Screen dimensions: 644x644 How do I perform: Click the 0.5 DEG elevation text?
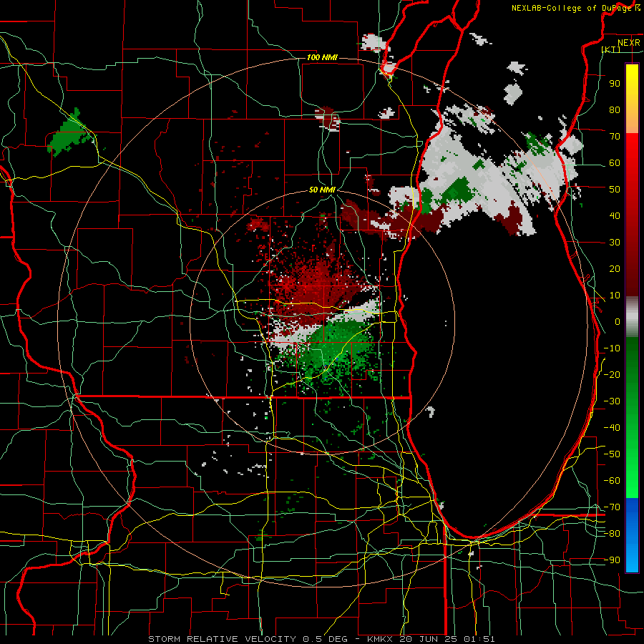point(325,639)
